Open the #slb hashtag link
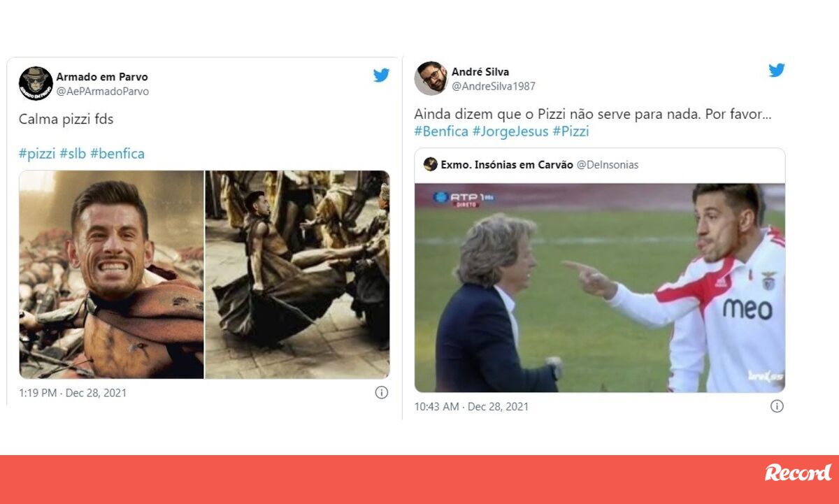This screenshot has width=839, height=504. coord(73,154)
